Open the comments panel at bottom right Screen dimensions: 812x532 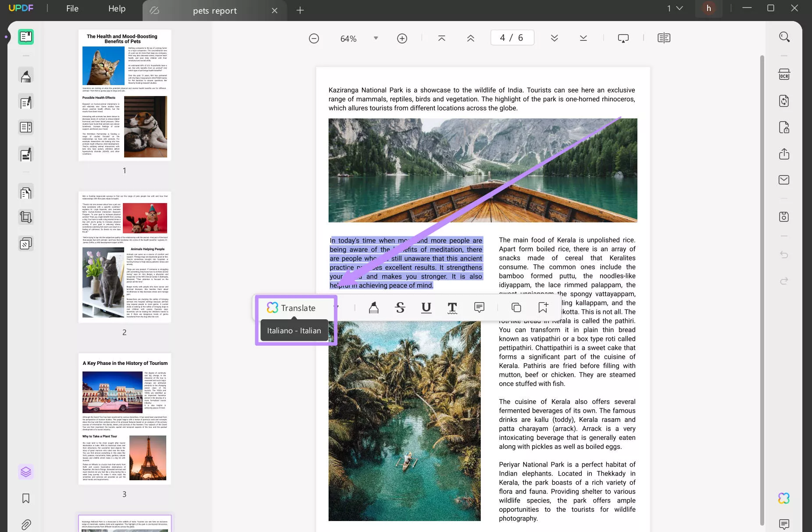tap(784, 524)
